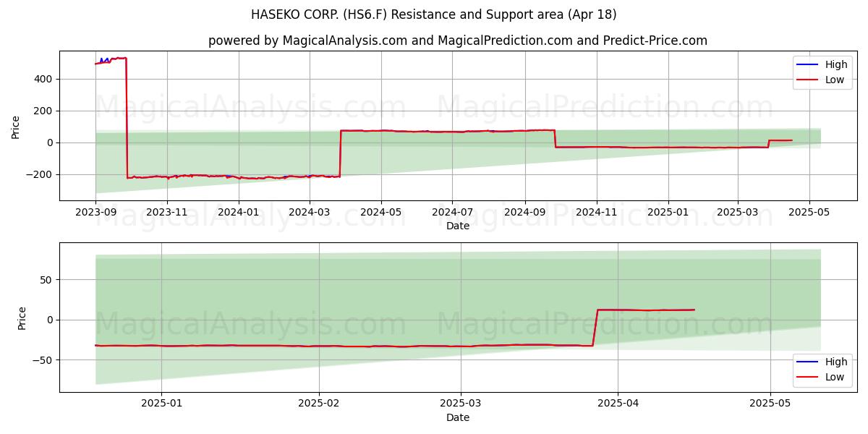
Task: Click the '−50' y-axis tick in the bottom chart
Action: point(43,359)
